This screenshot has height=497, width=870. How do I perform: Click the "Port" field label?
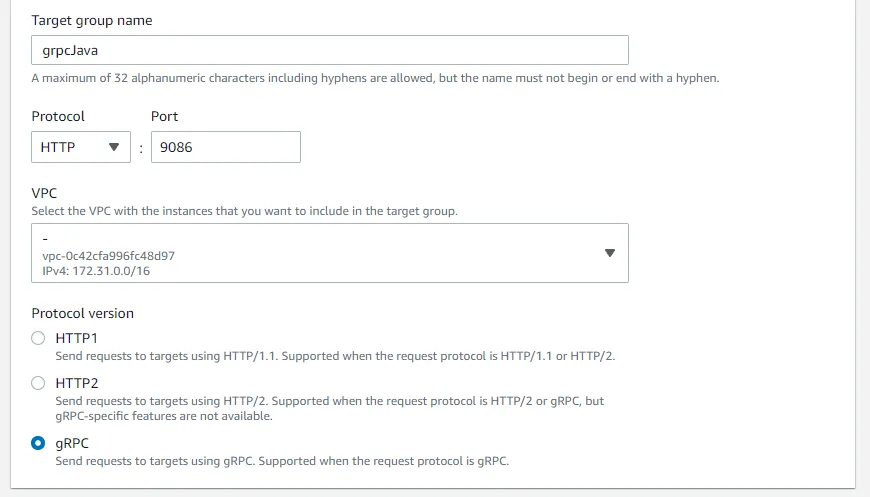click(x=165, y=116)
